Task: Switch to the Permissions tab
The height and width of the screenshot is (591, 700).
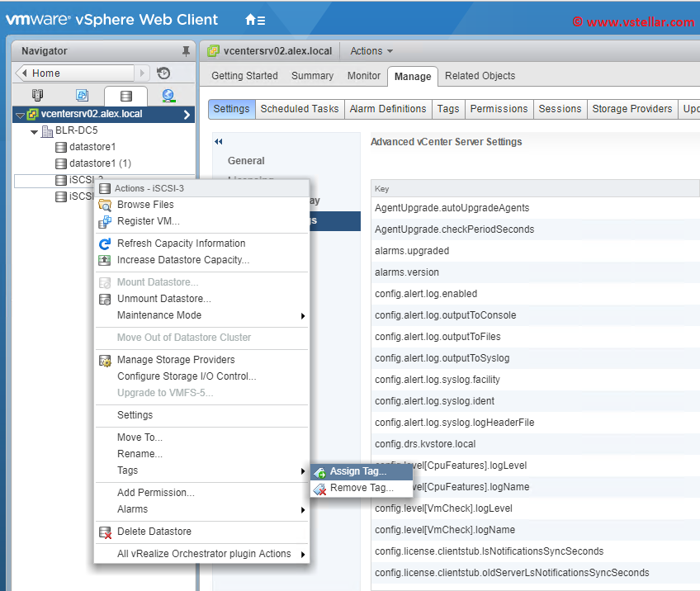Action: [499, 109]
